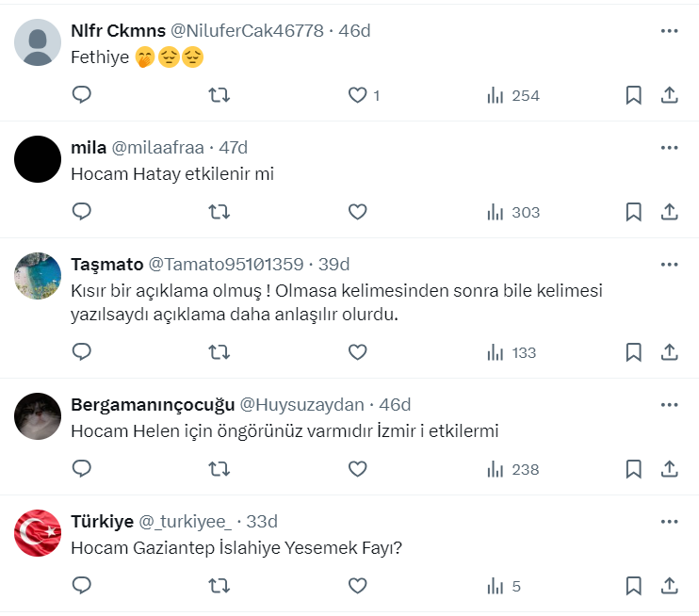The height and width of the screenshot is (616, 699).
Task: Bookmark the mila tweet about Hatay
Action: click(634, 212)
